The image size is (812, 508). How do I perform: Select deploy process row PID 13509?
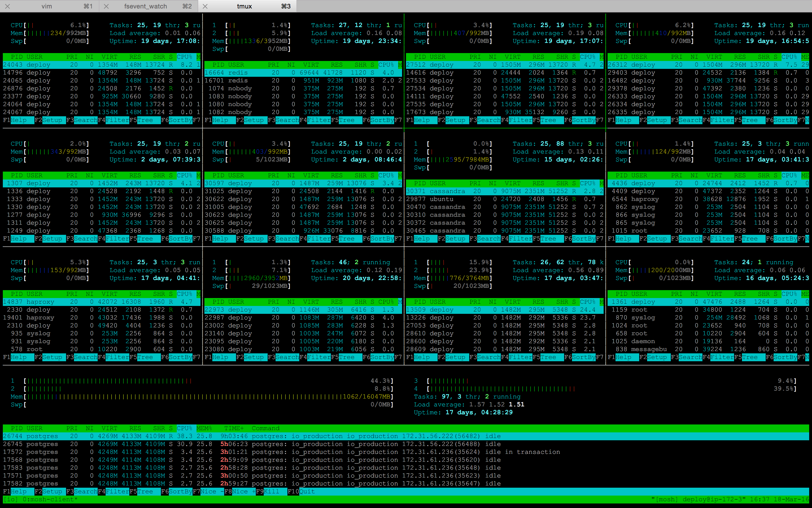point(505,309)
